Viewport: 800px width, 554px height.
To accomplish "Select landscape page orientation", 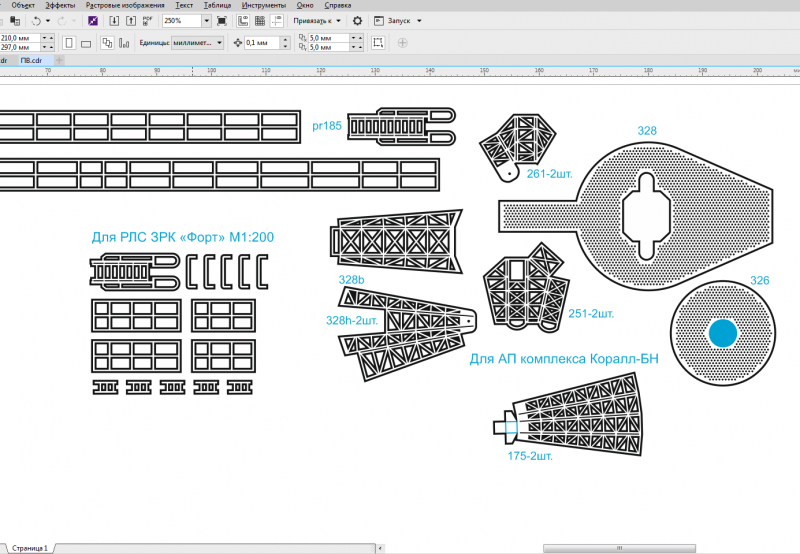I will (85, 43).
